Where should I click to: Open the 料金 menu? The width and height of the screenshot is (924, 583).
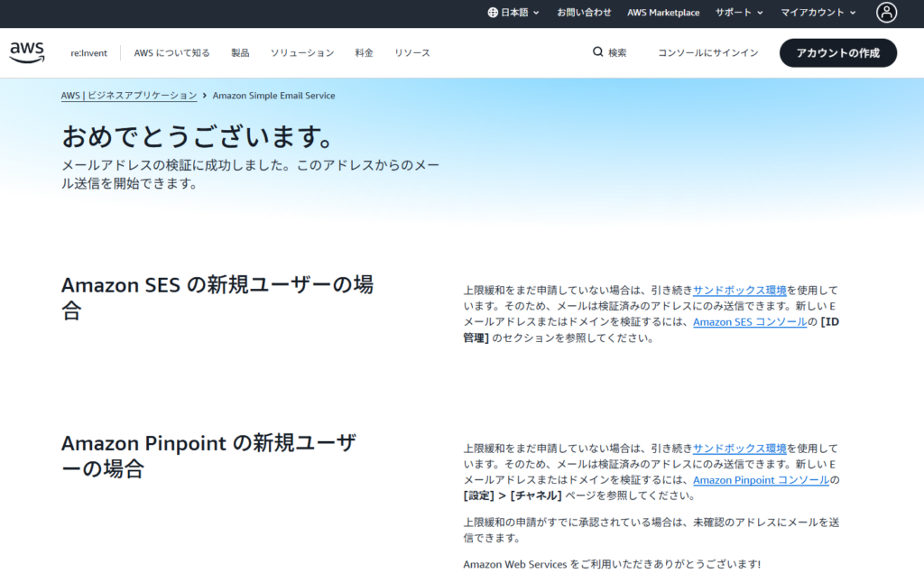click(x=365, y=53)
